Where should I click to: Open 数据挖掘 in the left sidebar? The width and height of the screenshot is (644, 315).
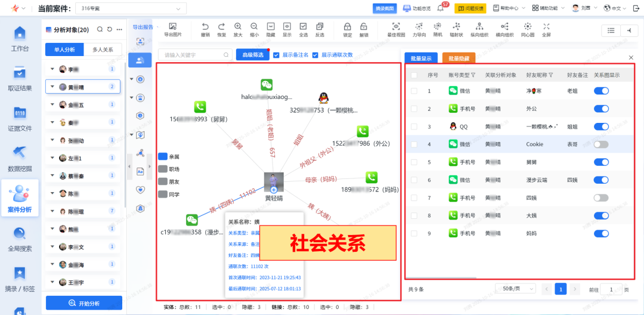[20, 158]
